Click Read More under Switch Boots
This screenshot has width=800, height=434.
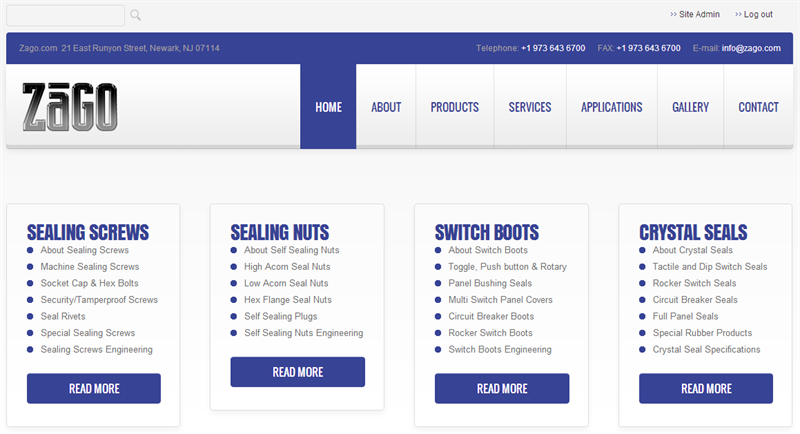[502, 389]
